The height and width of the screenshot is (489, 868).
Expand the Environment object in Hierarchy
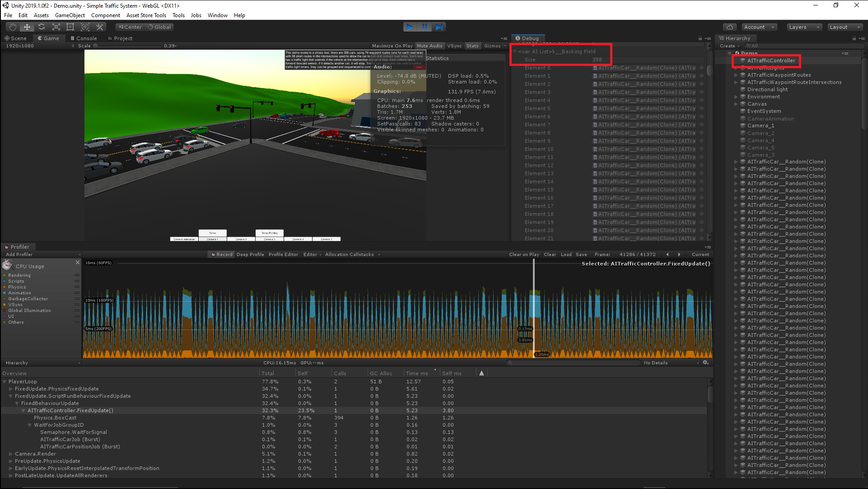click(x=737, y=97)
